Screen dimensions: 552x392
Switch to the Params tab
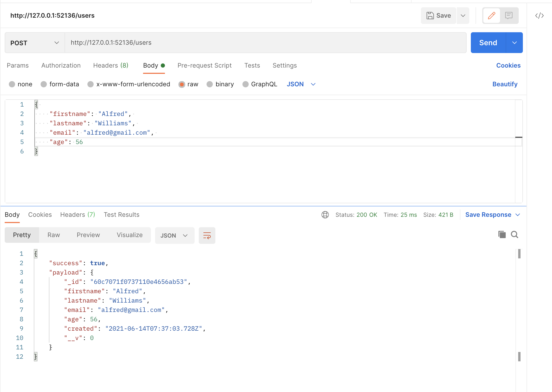(x=18, y=66)
